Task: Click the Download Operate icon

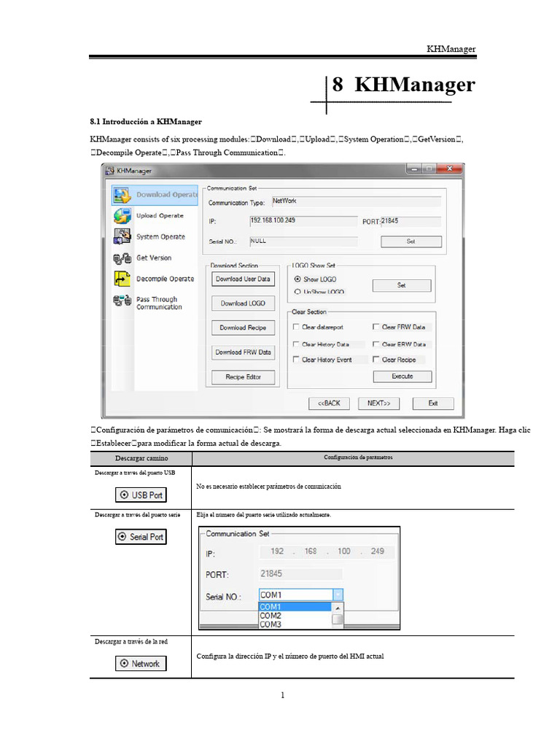Action: 122,196
